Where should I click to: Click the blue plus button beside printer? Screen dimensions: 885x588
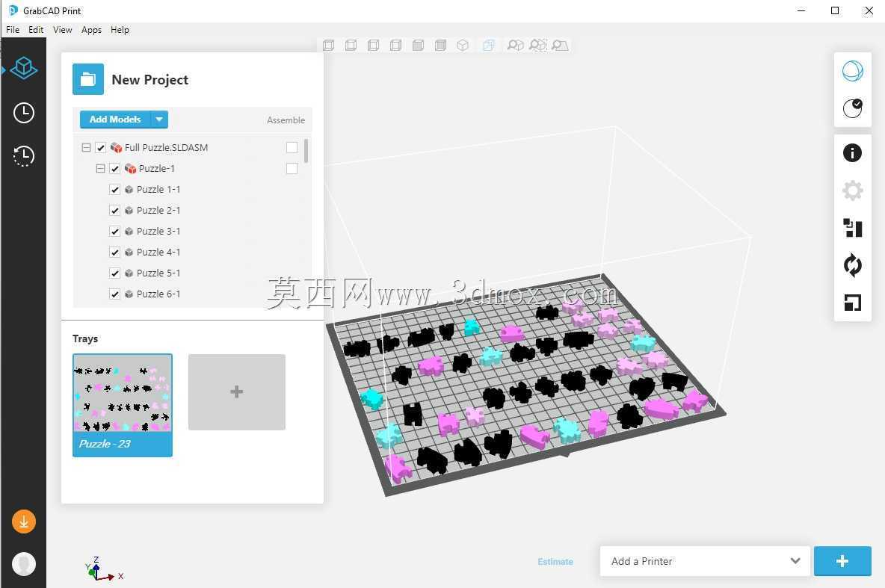[x=842, y=561]
